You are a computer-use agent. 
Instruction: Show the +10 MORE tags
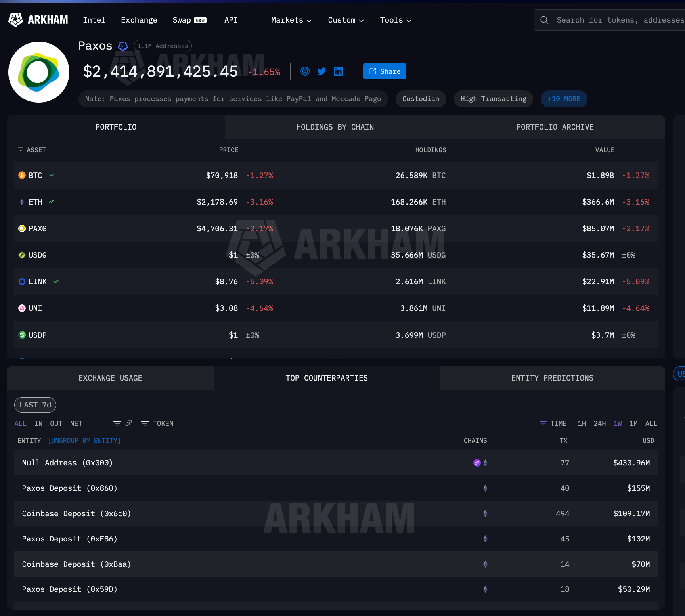click(563, 99)
